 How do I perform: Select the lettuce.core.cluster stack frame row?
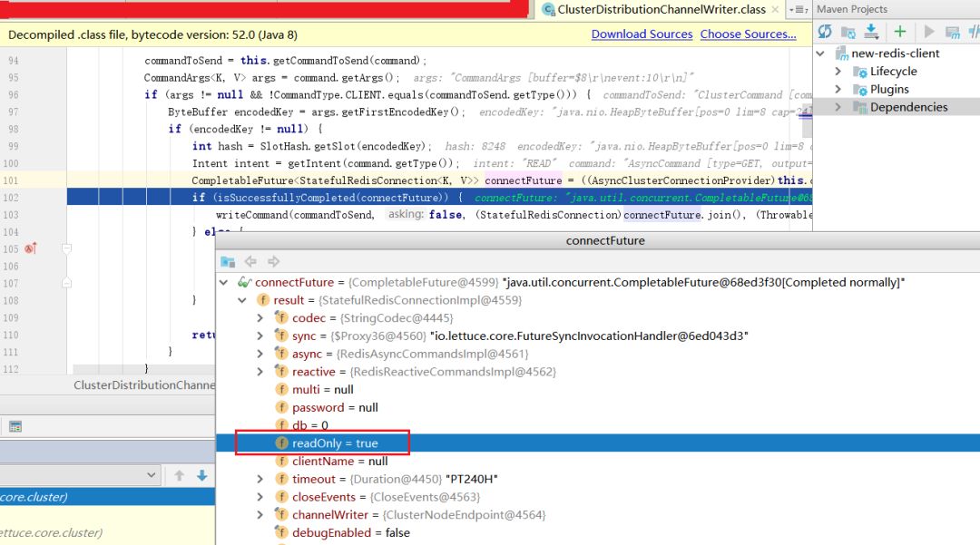pos(107,532)
